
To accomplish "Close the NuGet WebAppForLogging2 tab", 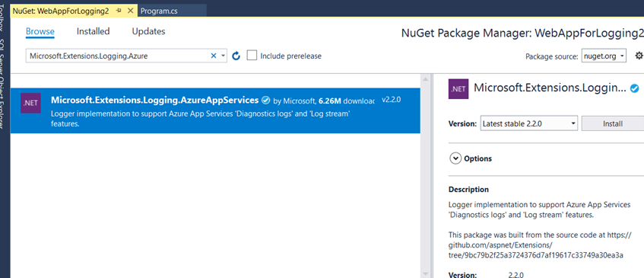I will coord(130,11).
